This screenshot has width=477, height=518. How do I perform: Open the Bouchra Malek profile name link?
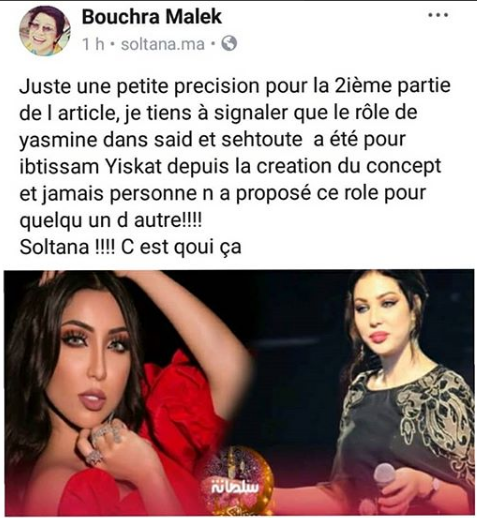point(152,16)
